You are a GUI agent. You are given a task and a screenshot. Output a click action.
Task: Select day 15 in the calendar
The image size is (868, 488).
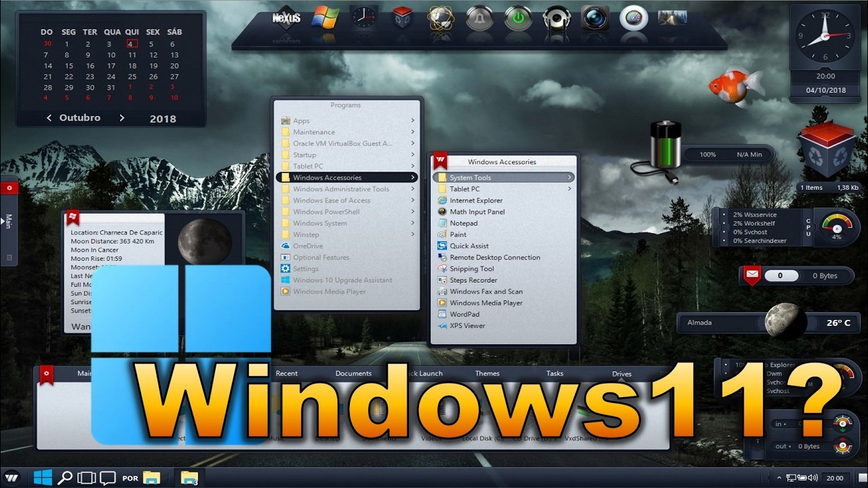[x=68, y=66]
